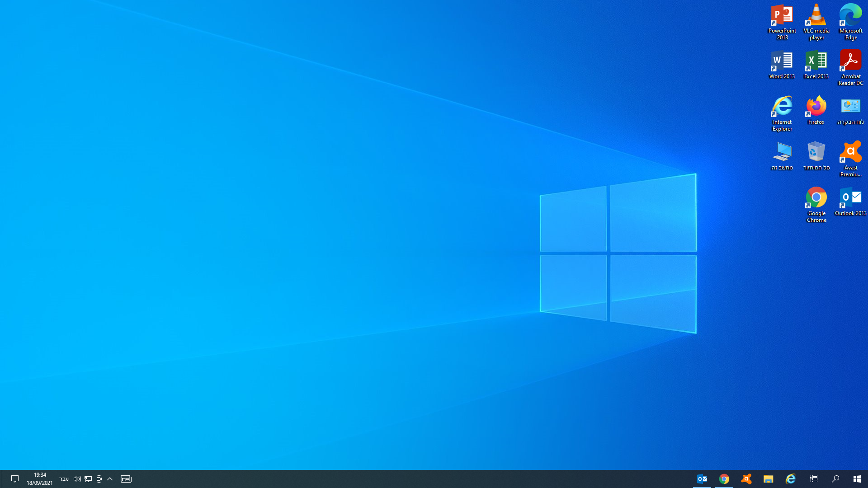Open Excel 2013 desktop shortcut
This screenshot has height=488, width=868.
pos(816,61)
